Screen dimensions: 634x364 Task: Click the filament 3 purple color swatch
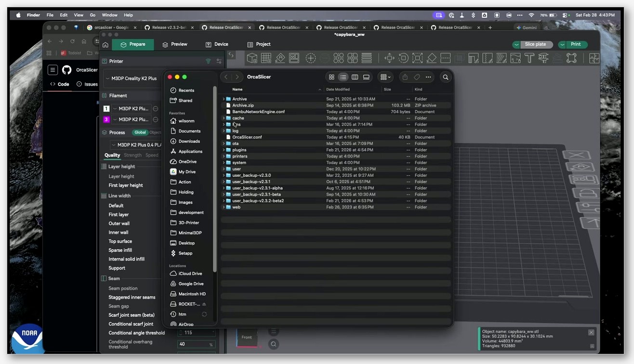106,119
